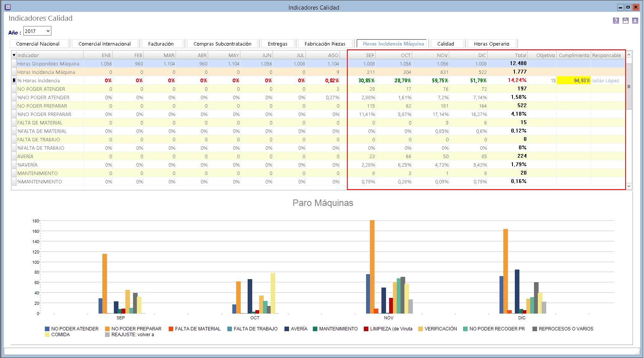Click the purple print icon

click(x=625, y=21)
